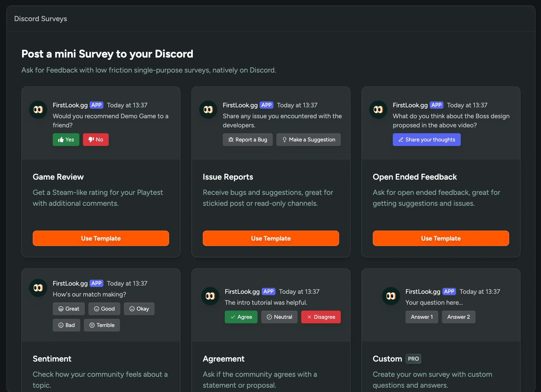Click the thumbs-down icon on the No button
The image size is (541, 392).
tap(91, 140)
